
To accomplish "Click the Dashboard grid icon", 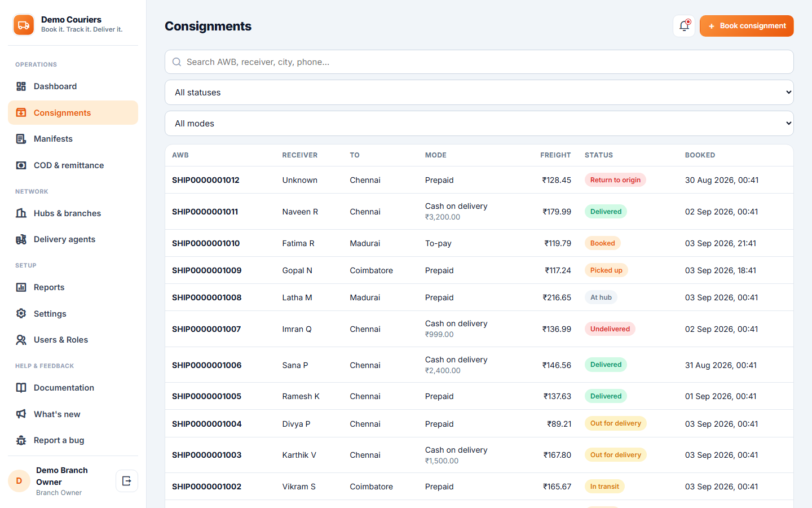I will click(x=21, y=86).
